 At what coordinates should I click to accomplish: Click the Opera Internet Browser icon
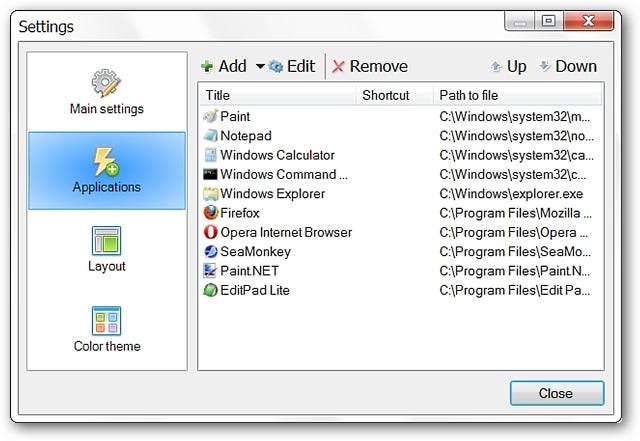(210, 232)
